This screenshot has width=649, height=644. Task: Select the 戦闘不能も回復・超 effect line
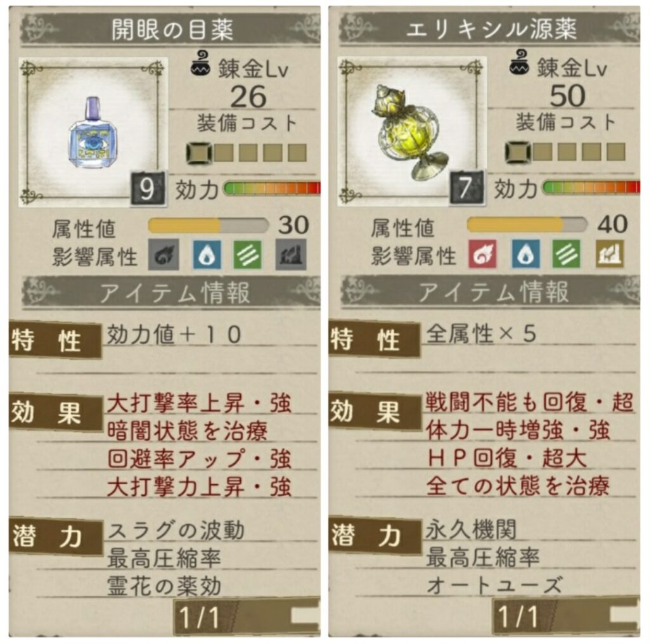tap(530, 401)
